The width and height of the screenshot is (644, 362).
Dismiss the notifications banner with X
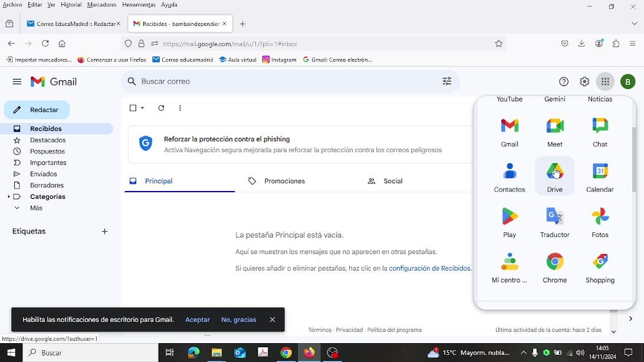click(x=272, y=320)
